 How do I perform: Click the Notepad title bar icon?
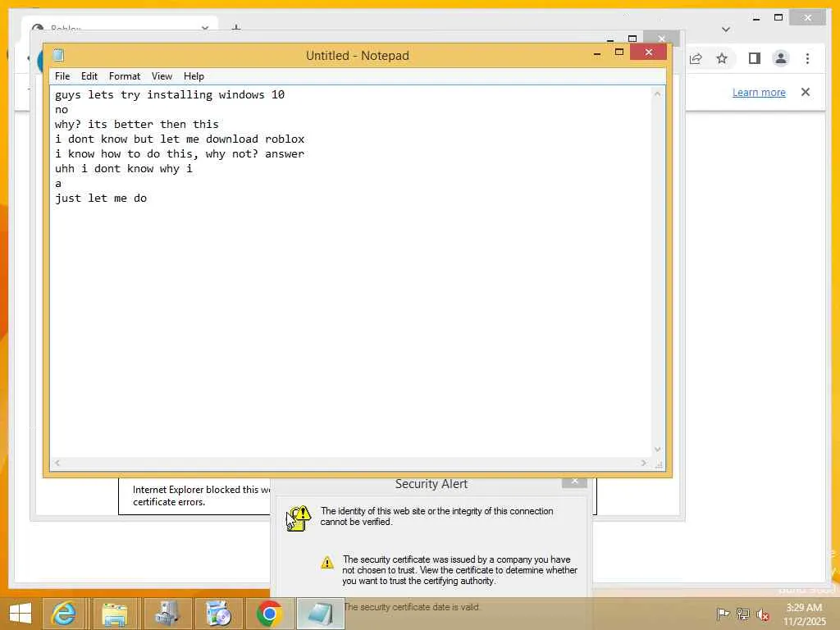[x=58, y=55]
